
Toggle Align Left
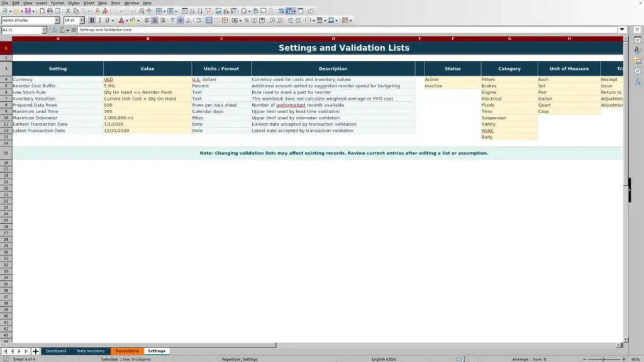coord(147,20)
